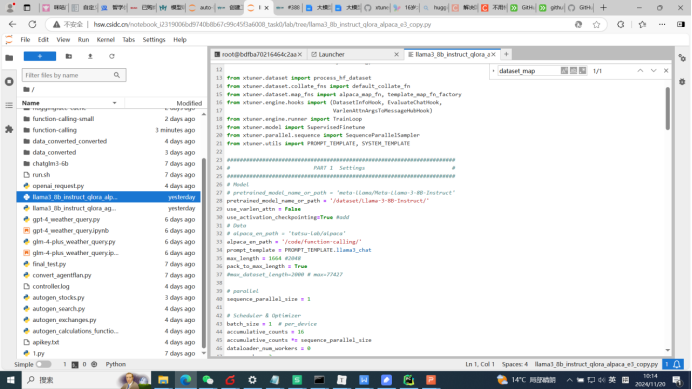Open the debugger bug icon panel
The image size is (692, 389).
point(682,82)
